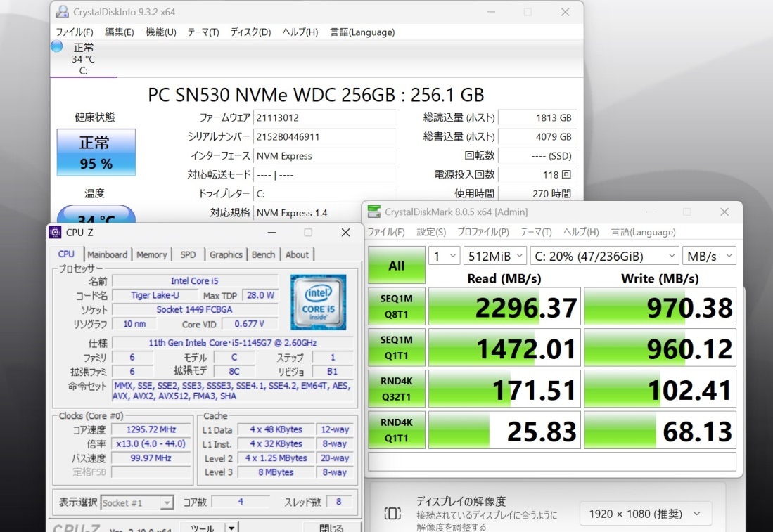773x532 pixels.
Task: Open 機能(U) menu in CrystalDiskInfo
Action: point(160,32)
